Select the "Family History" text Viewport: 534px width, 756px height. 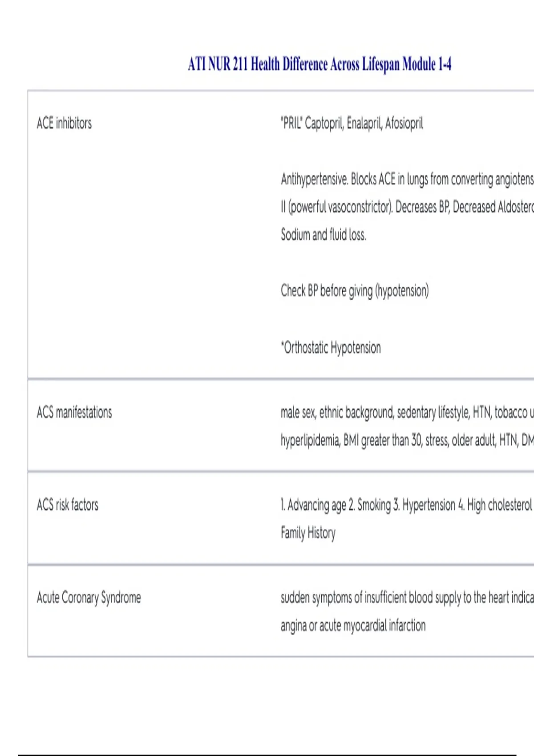pyautogui.click(x=308, y=533)
